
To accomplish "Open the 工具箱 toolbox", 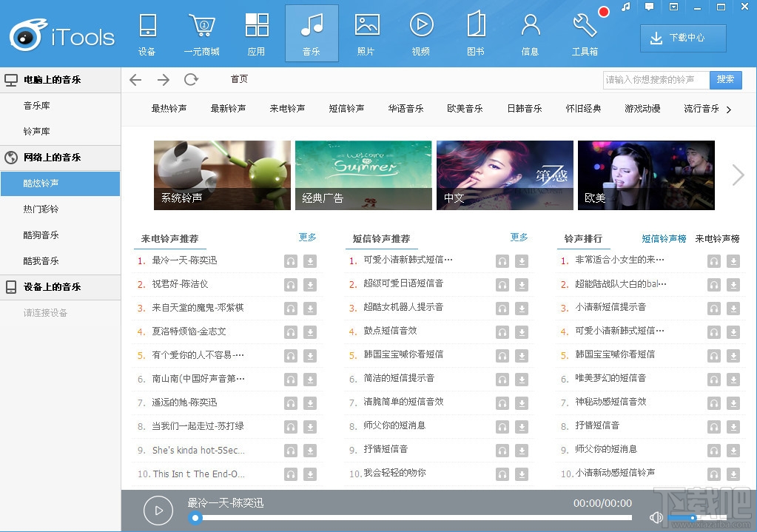I will pos(585,33).
